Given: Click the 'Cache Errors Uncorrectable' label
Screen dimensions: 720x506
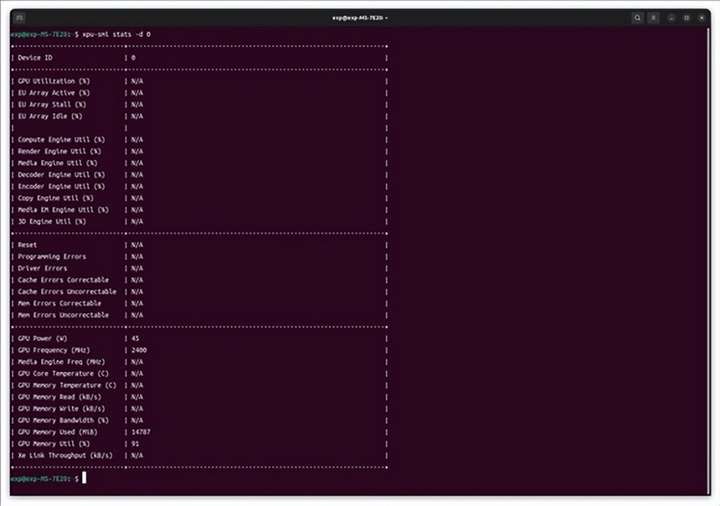Looking at the screenshot, I should point(67,292).
